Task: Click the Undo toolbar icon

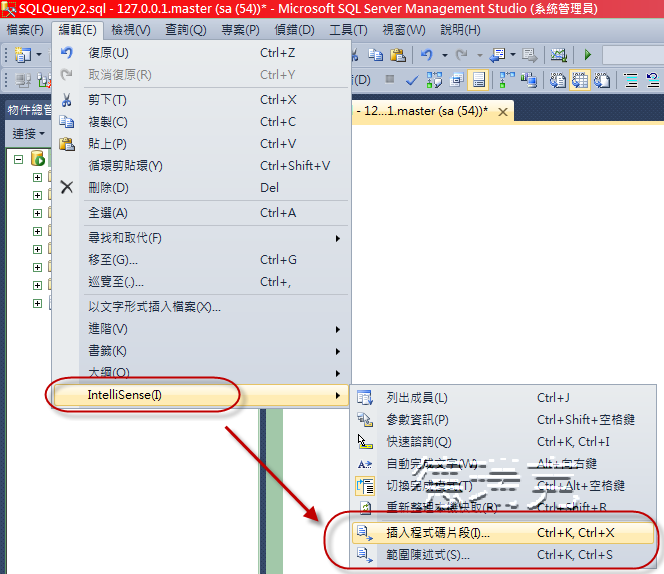Action: point(427,55)
